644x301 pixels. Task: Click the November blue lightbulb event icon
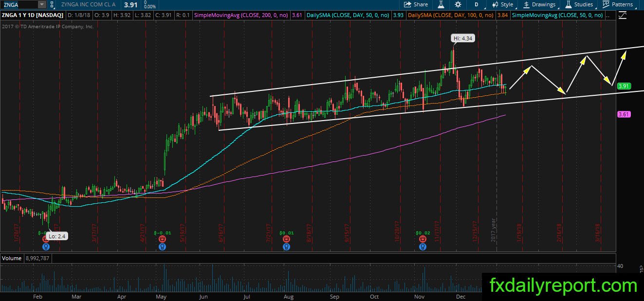coord(423,247)
